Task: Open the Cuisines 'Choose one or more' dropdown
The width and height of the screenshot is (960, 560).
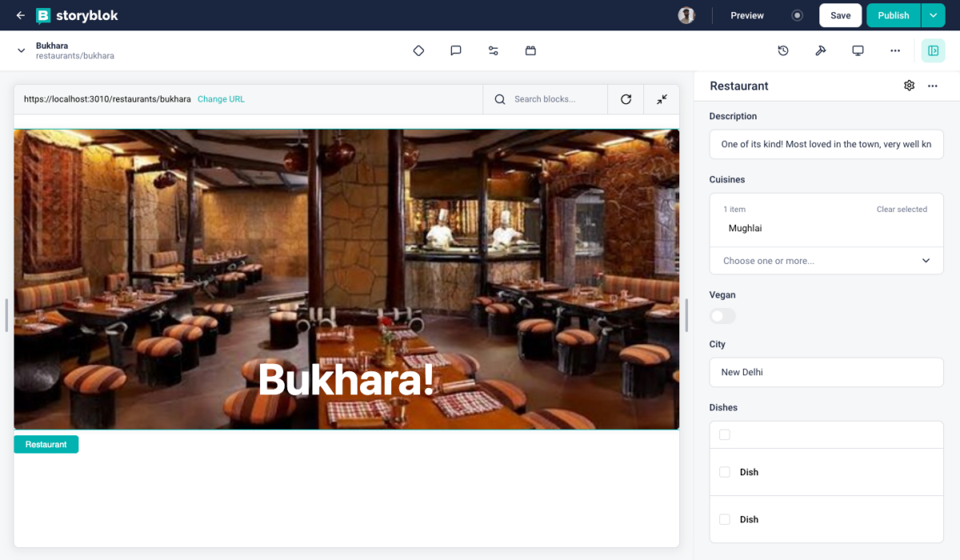Action: pos(826,261)
